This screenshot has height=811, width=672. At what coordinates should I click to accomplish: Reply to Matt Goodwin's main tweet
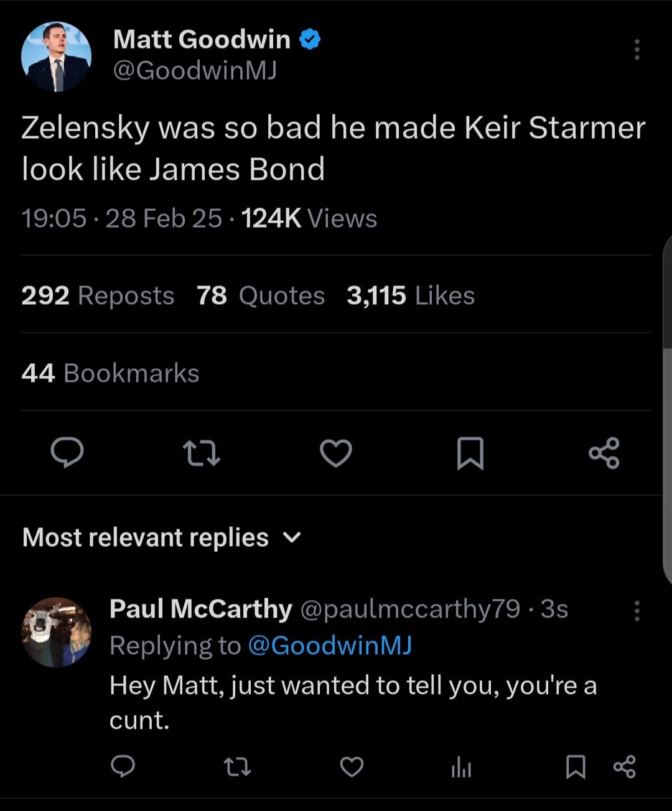click(67, 452)
